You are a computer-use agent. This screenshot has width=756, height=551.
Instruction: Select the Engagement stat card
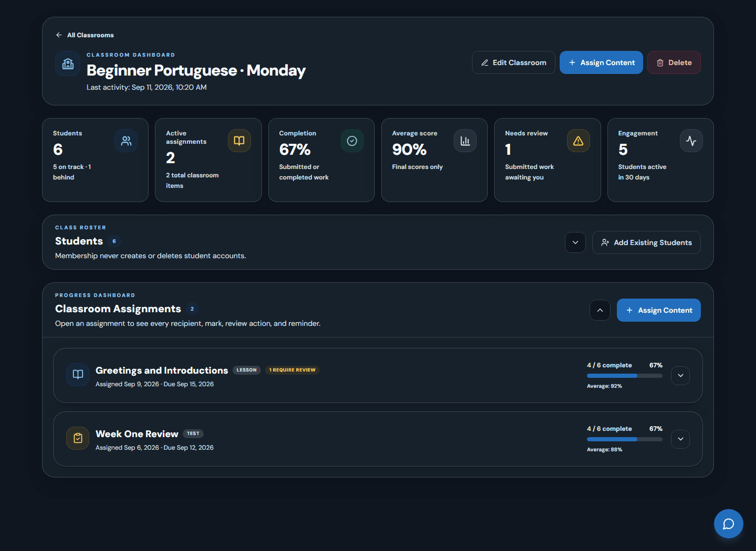pyautogui.click(x=660, y=160)
